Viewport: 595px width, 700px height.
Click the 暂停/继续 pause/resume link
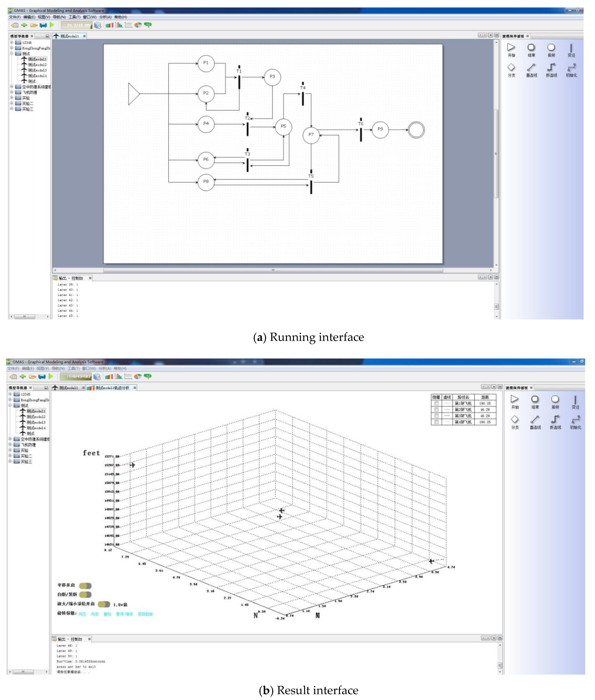click(124, 614)
